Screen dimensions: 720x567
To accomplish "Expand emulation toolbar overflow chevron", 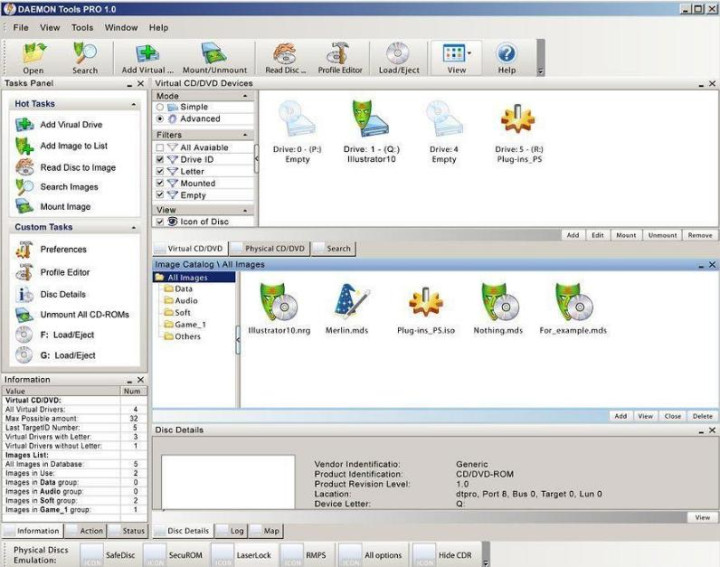I will (x=486, y=562).
